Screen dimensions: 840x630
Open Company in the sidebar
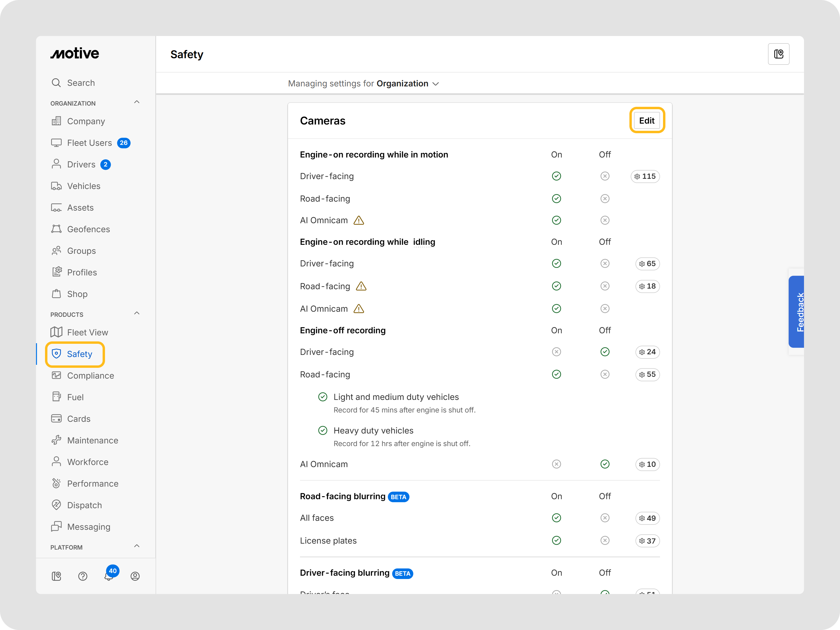click(x=78, y=121)
